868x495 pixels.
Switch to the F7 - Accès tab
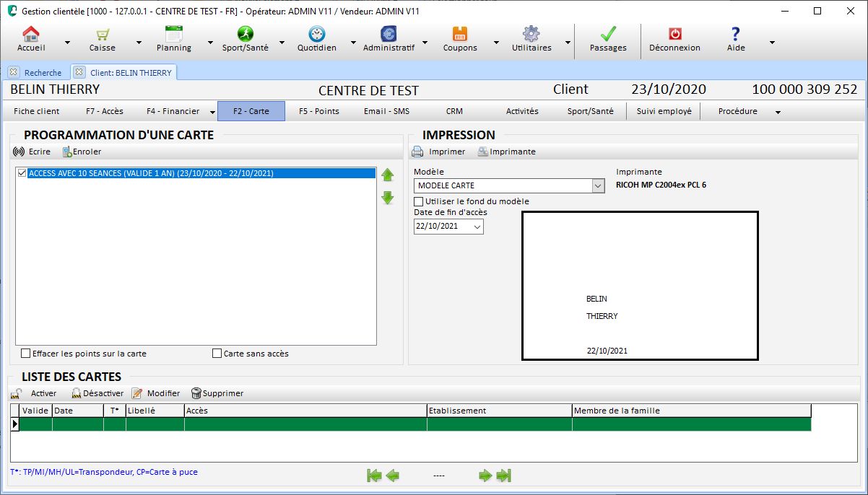tap(105, 111)
